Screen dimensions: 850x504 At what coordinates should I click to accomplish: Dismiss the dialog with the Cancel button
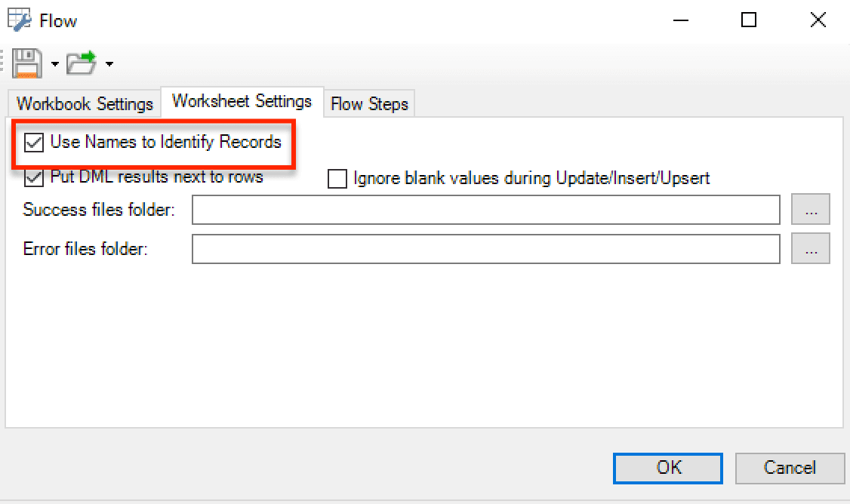coord(790,469)
